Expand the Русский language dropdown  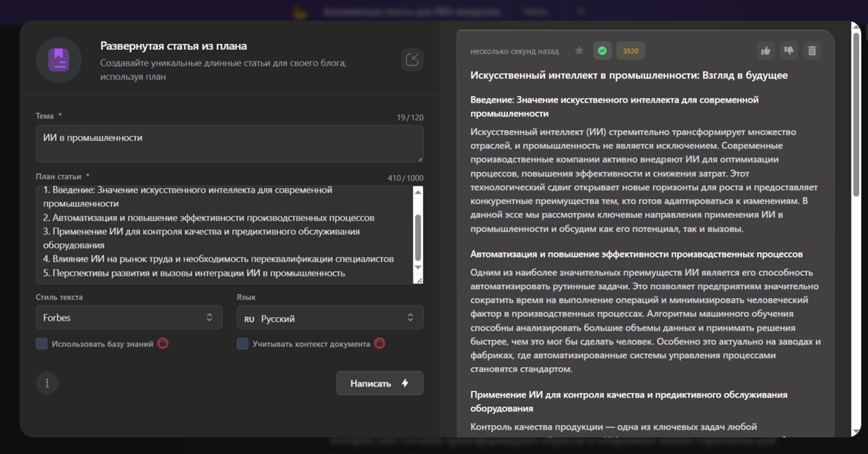pyautogui.click(x=330, y=318)
